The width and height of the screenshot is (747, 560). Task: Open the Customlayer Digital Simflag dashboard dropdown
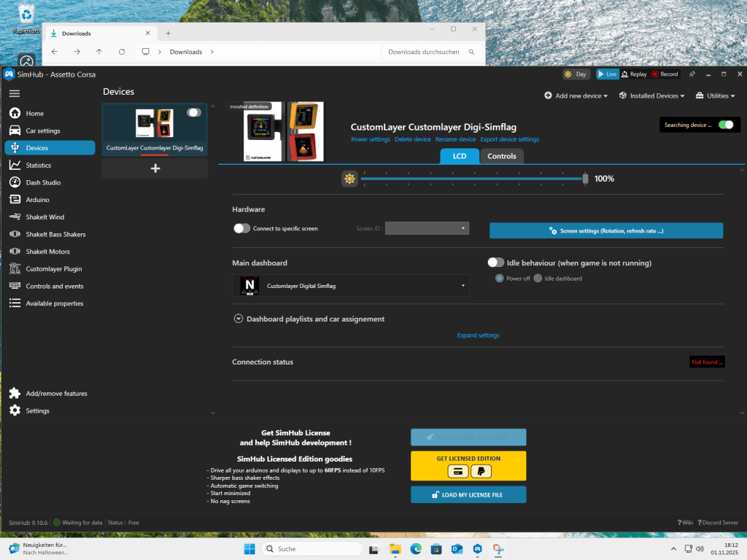click(x=350, y=286)
